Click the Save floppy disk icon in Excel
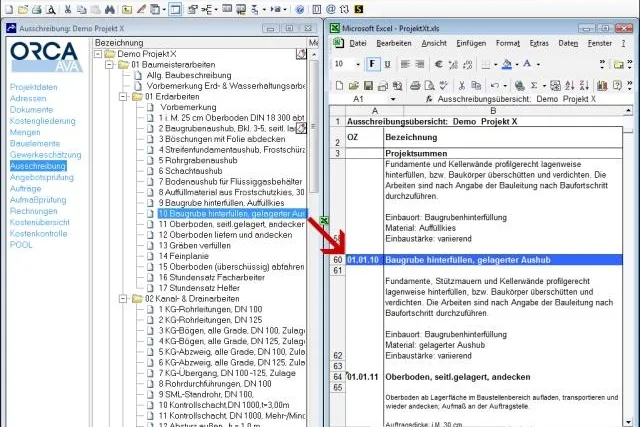The image size is (640, 427). click(x=368, y=85)
